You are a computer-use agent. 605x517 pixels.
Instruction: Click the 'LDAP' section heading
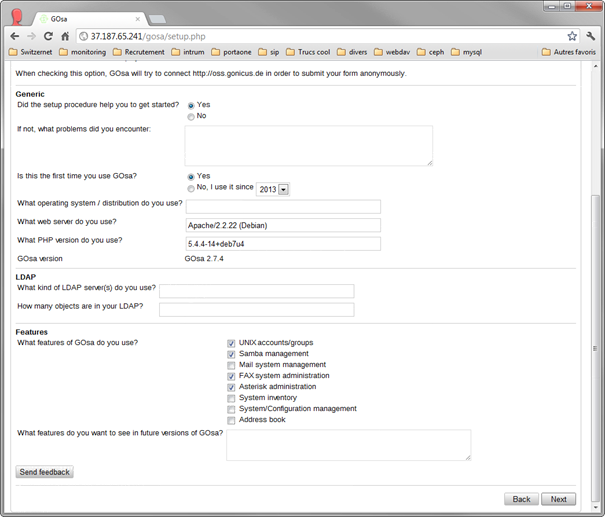[x=25, y=277]
